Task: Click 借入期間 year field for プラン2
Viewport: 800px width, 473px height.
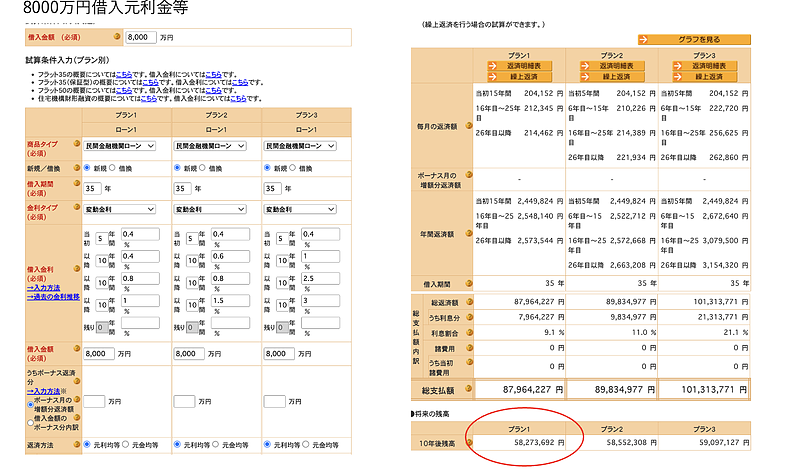Action: (x=185, y=188)
